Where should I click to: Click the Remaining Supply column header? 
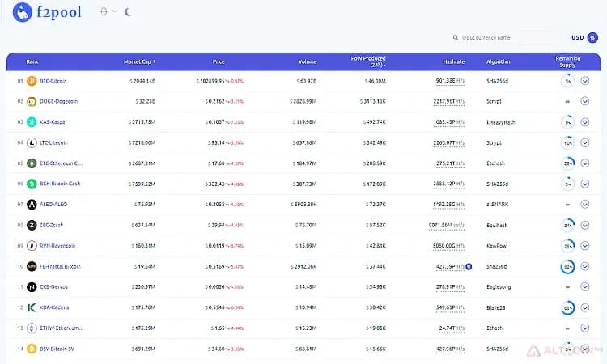[x=567, y=61]
